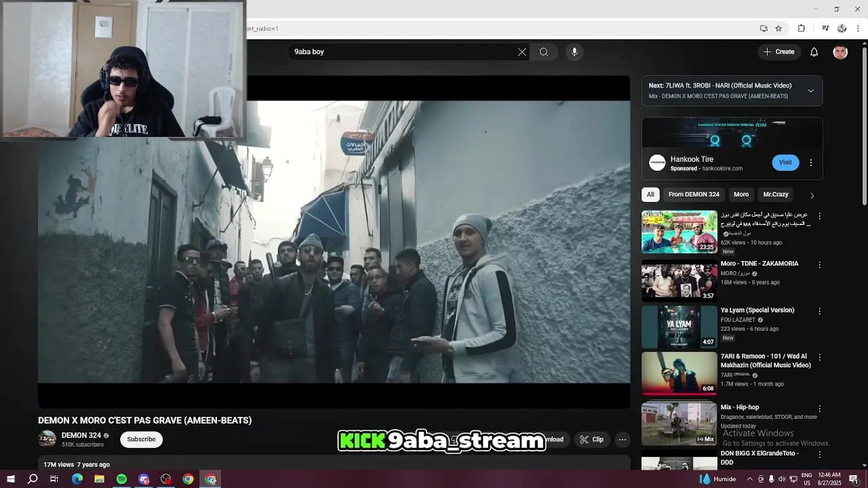The width and height of the screenshot is (868, 488).
Task: Open the 23:25 pool video thumbnail
Action: click(679, 232)
